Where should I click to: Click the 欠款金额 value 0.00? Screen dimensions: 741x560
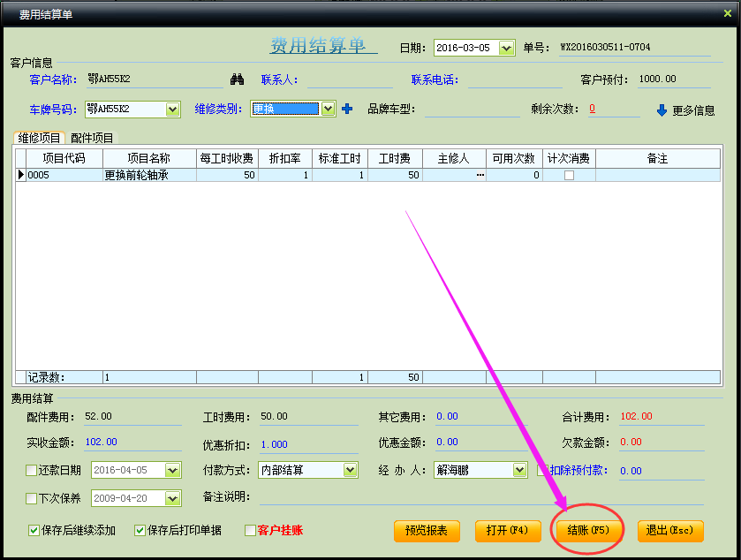click(x=631, y=442)
